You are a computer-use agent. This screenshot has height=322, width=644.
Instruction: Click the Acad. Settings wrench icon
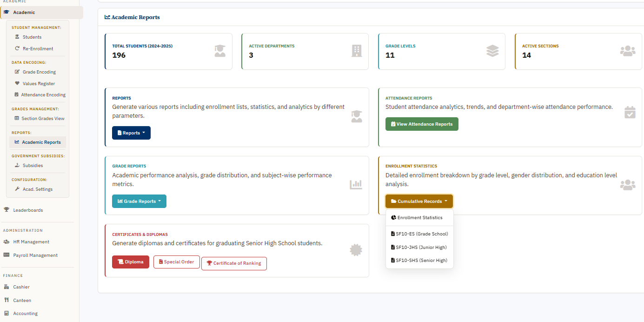tap(17, 189)
